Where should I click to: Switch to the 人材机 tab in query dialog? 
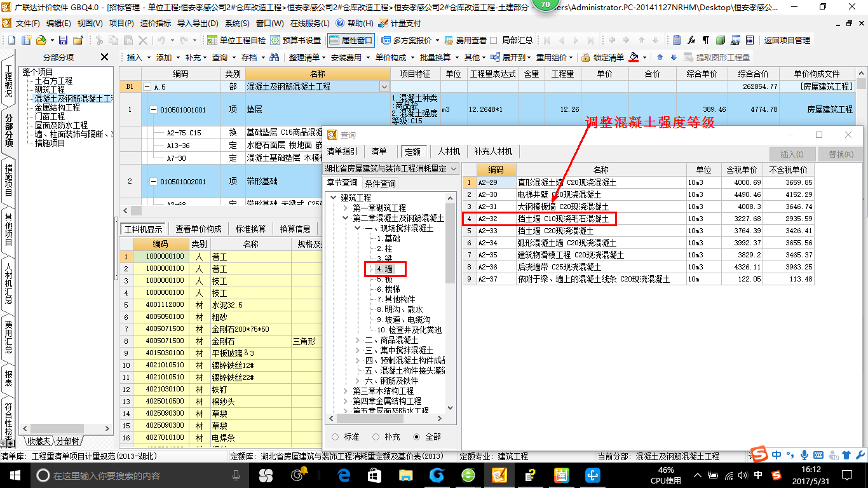click(x=449, y=152)
